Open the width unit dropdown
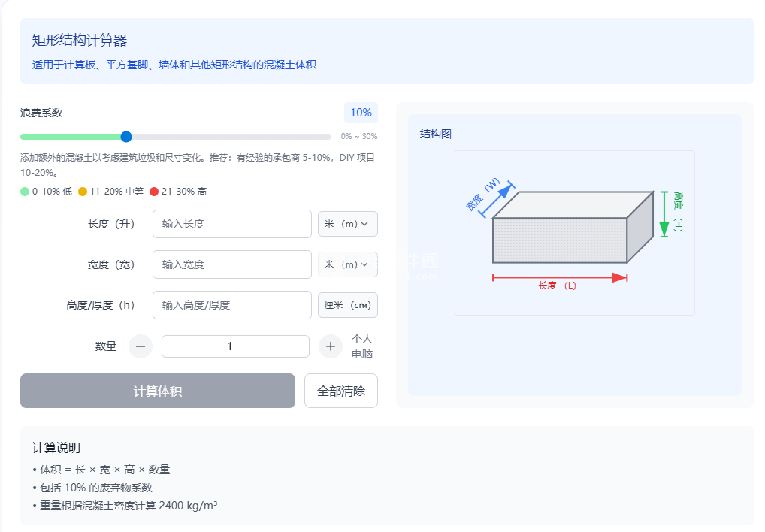Screen dimensions: 765x532 tap(348, 264)
